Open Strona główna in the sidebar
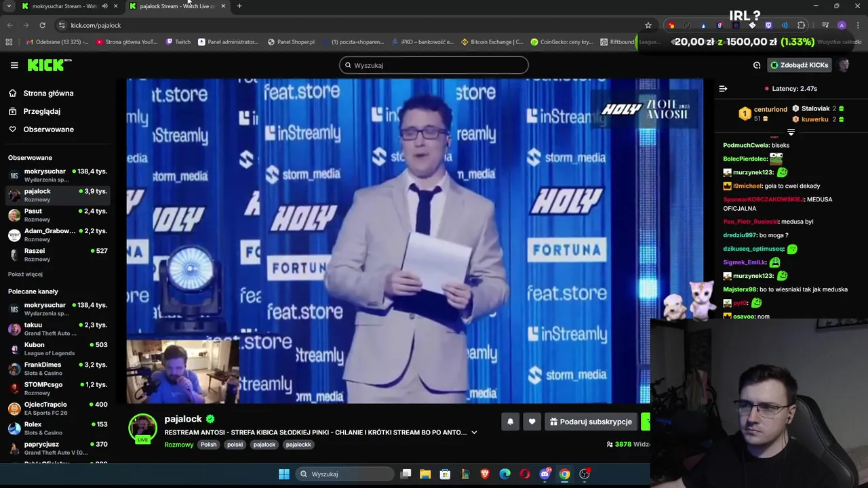The width and height of the screenshot is (868, 488). 48,93
